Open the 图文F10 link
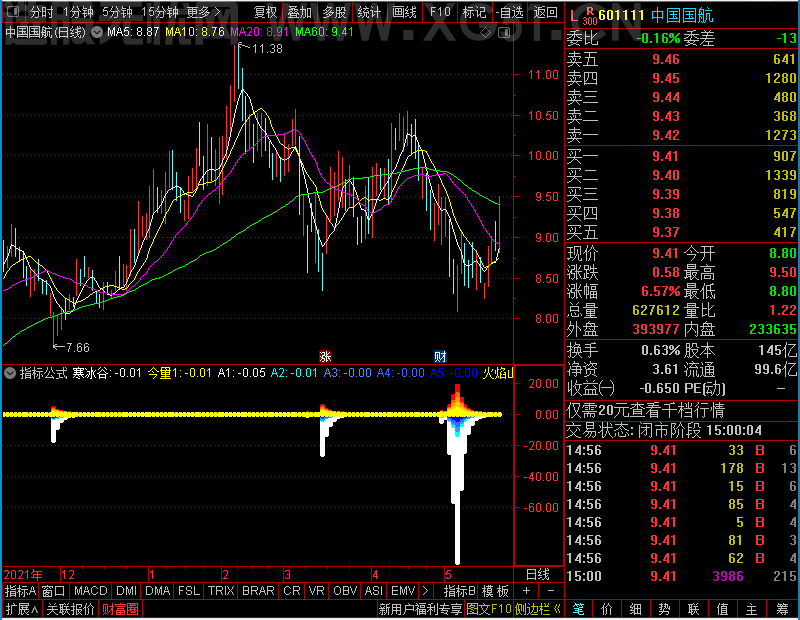Image resolution: width=800 pixels, height=620 pixels. (x=489, y=609)
